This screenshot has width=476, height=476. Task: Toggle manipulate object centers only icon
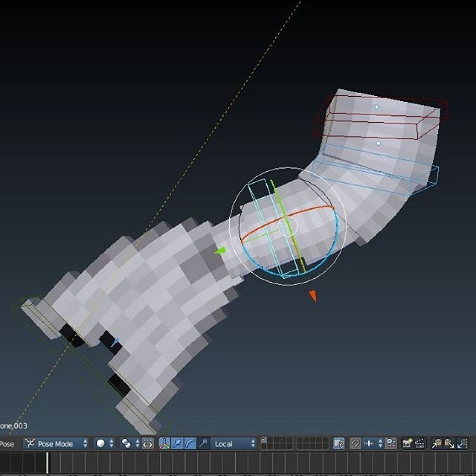click(x=149, y=443)
